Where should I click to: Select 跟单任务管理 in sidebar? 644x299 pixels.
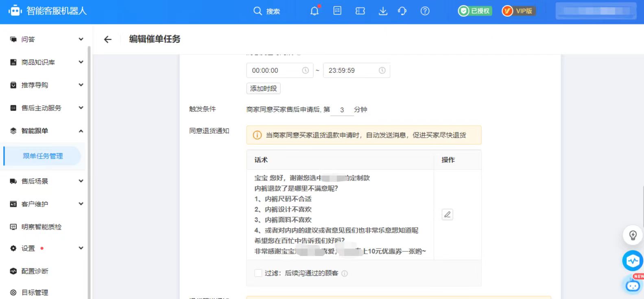pos(43,156)
